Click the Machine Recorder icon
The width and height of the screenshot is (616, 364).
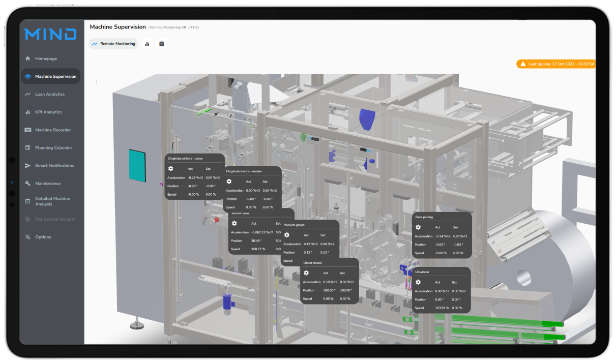coord(28,130)
